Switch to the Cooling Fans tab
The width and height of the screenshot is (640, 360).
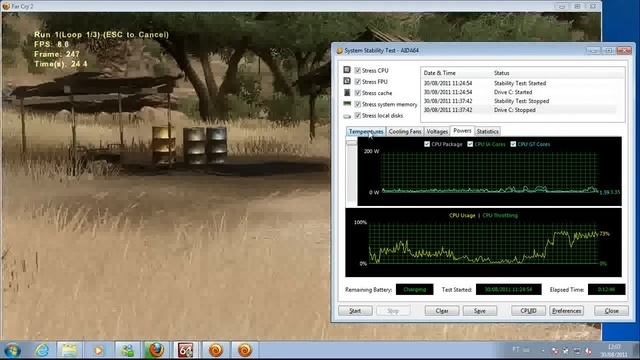(x=404, y=131)
